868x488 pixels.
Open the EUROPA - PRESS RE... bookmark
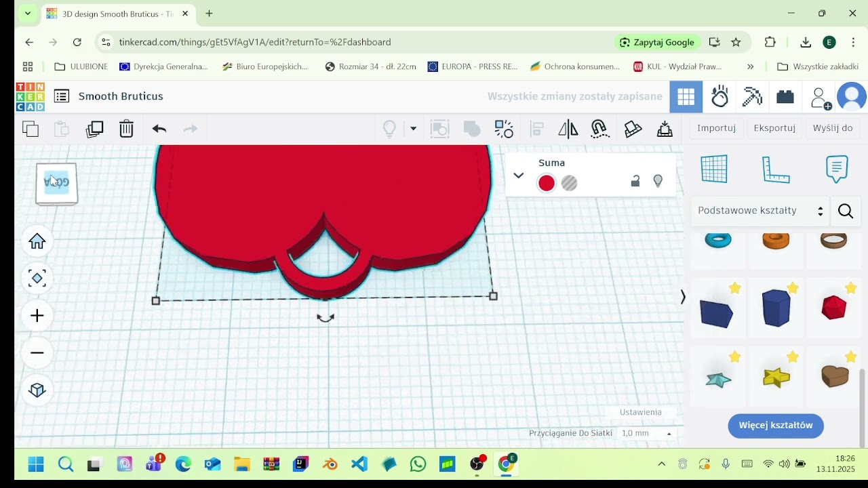[x=473, y=66]
